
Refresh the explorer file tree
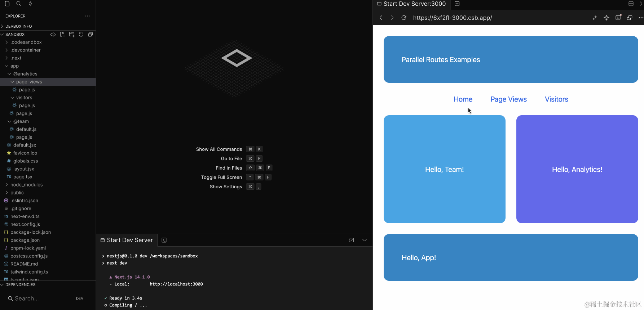point(81,35)
